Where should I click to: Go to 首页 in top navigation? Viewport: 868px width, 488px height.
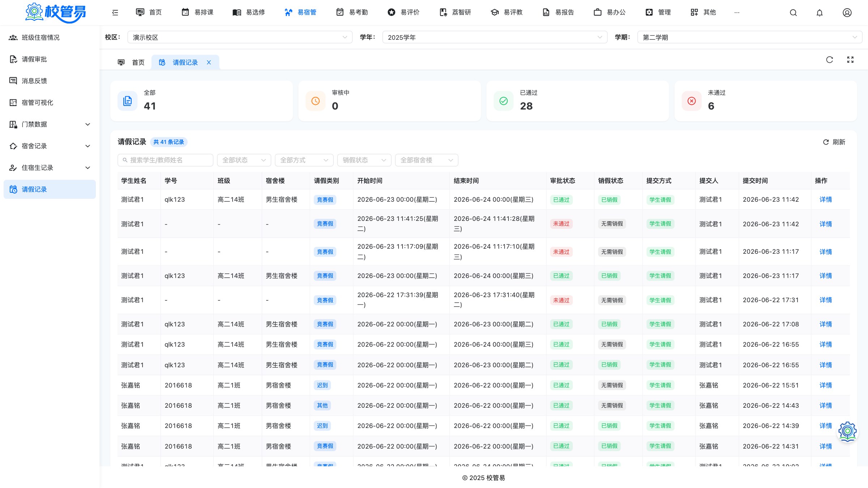coord(149,12)
